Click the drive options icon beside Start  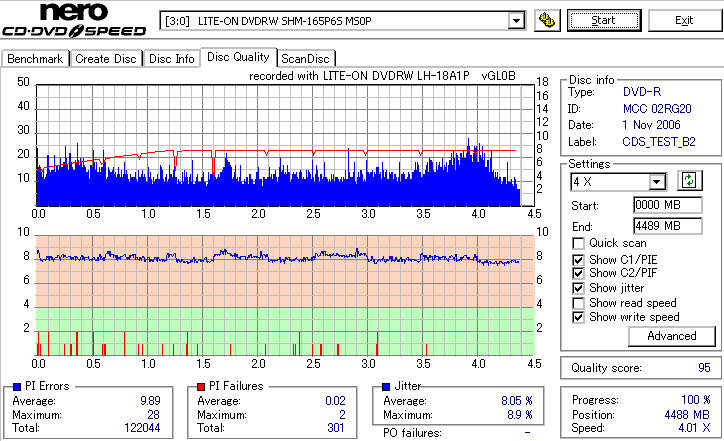click(547, 21)
